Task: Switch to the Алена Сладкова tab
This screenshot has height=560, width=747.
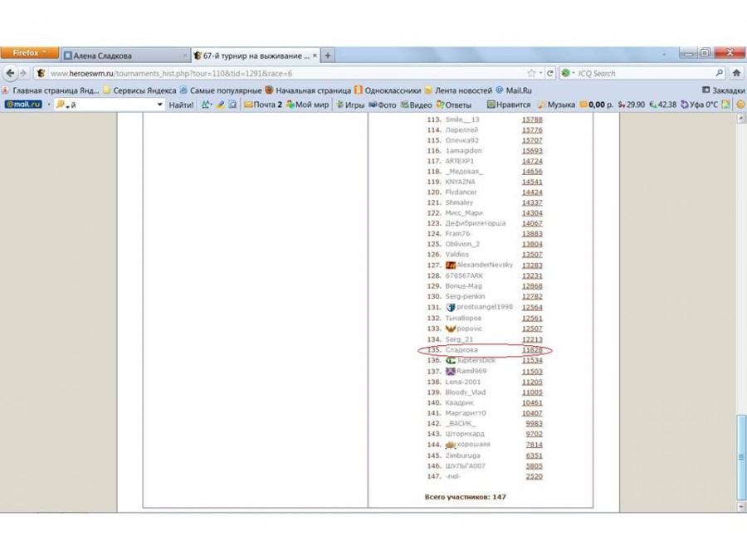Action: tap(126, 56)
